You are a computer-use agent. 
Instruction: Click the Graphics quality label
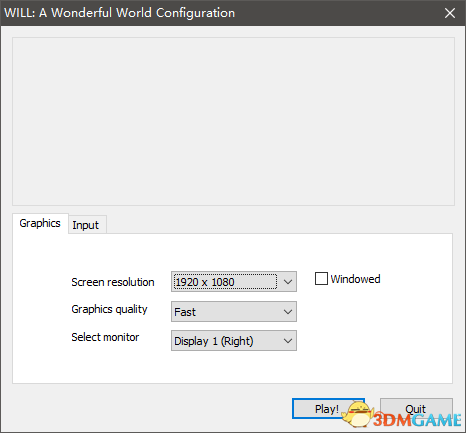109,309
